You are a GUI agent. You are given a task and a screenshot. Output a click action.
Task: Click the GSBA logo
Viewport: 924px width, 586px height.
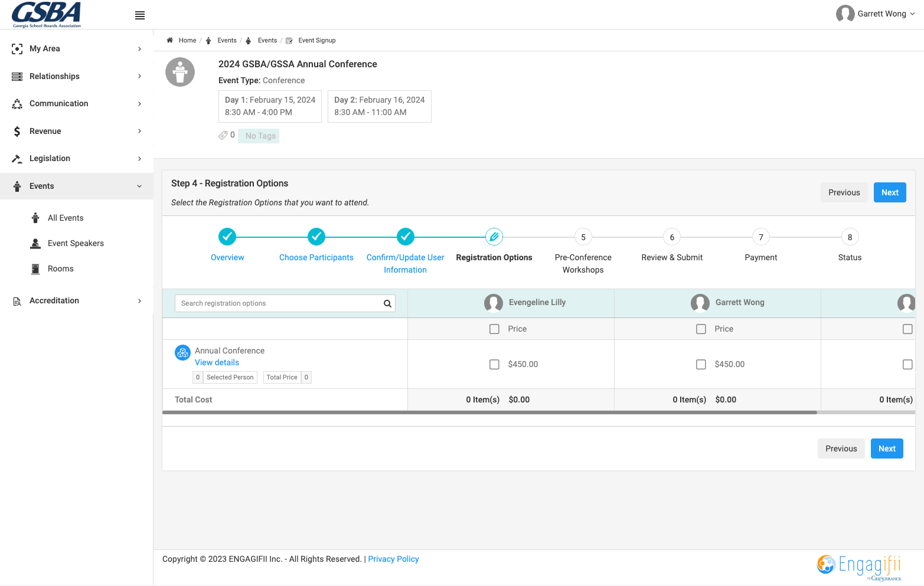point(47,15)
